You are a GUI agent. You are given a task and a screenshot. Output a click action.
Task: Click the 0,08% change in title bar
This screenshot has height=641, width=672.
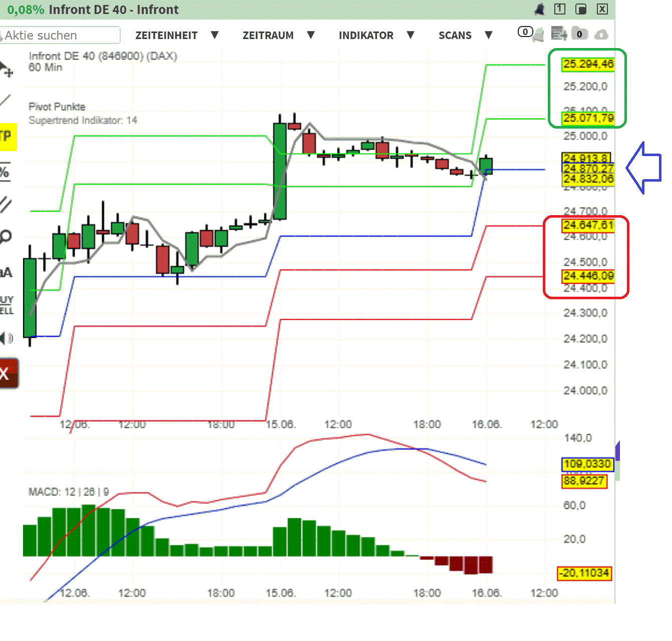tap(26, 10)
